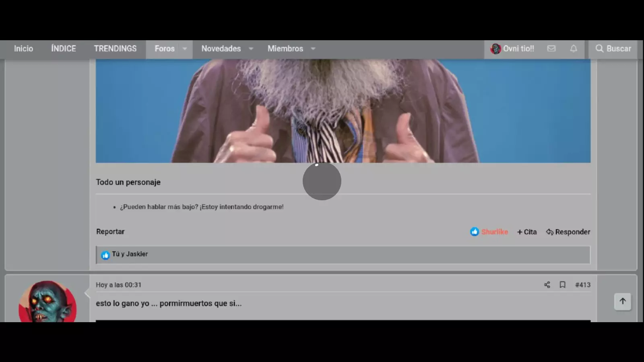
Task: Go to Inicio in the nav bar
Action: pyautogui.click(x=23, y=49)
